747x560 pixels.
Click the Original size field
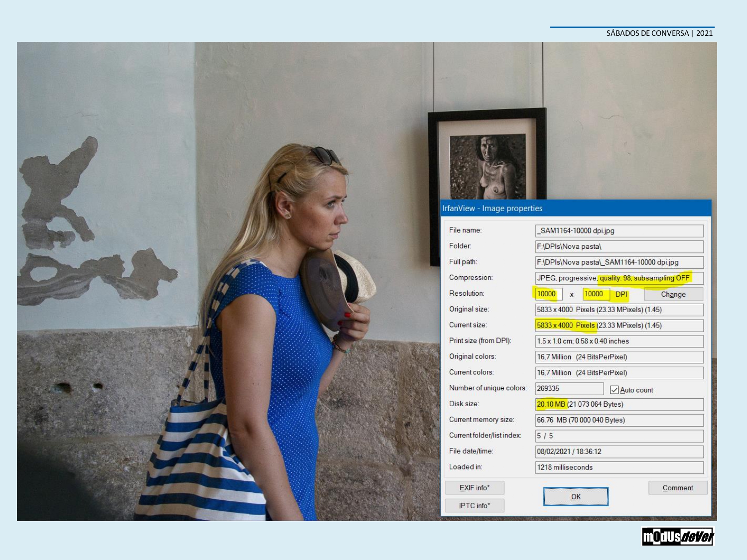click(x=619, y=310)
